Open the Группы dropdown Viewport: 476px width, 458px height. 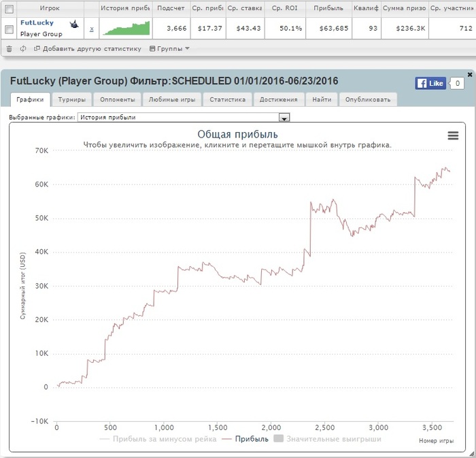pyautogui.click(x=169, y=48)
